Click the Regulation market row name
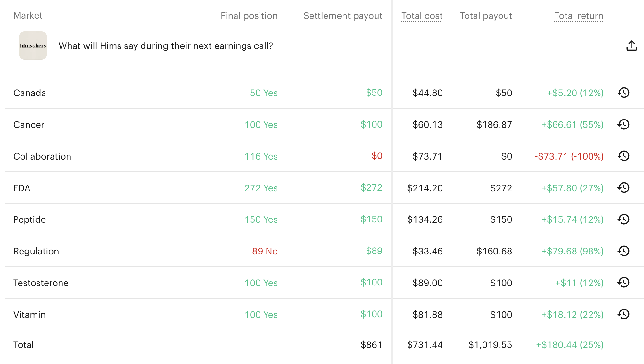This screenshot has width=644, height=364. [36, 251]
